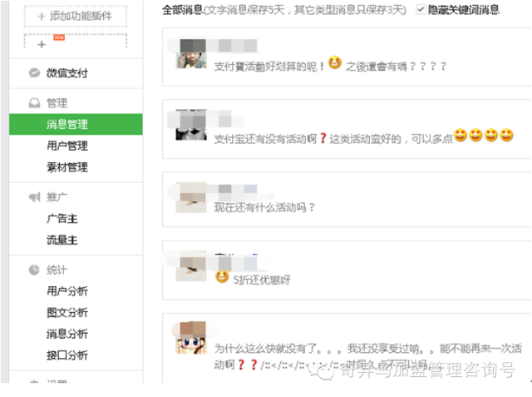Screen dimensions: 532x397
Task: Open the 广告主 page
Action: pos(62,219)
